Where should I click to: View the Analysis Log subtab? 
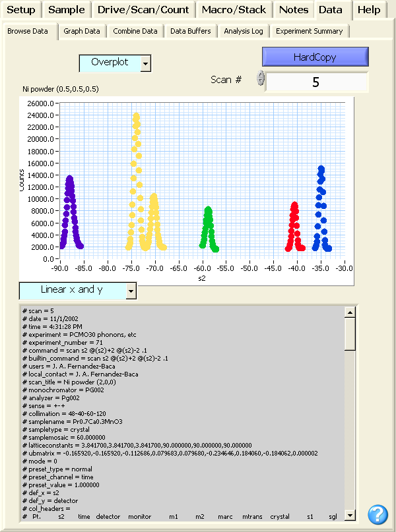[244, 31]
